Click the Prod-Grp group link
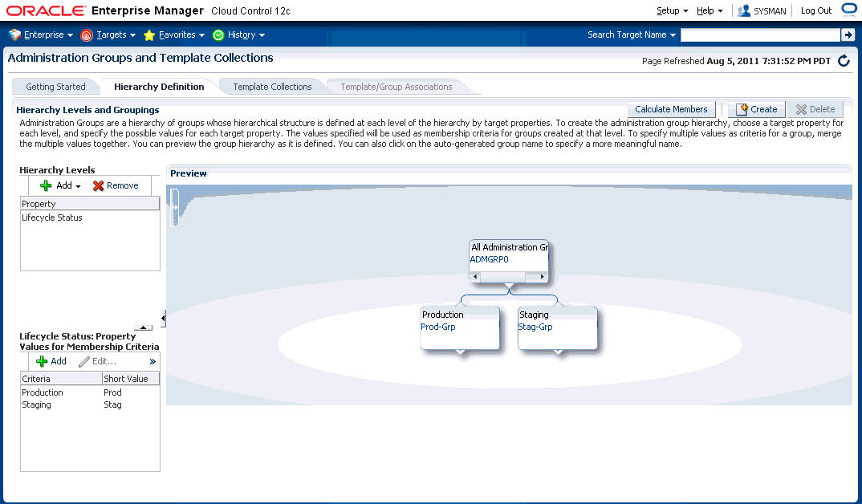Image resolution: width=862 pixels, height=504 pixels. [x=437, y=327]
